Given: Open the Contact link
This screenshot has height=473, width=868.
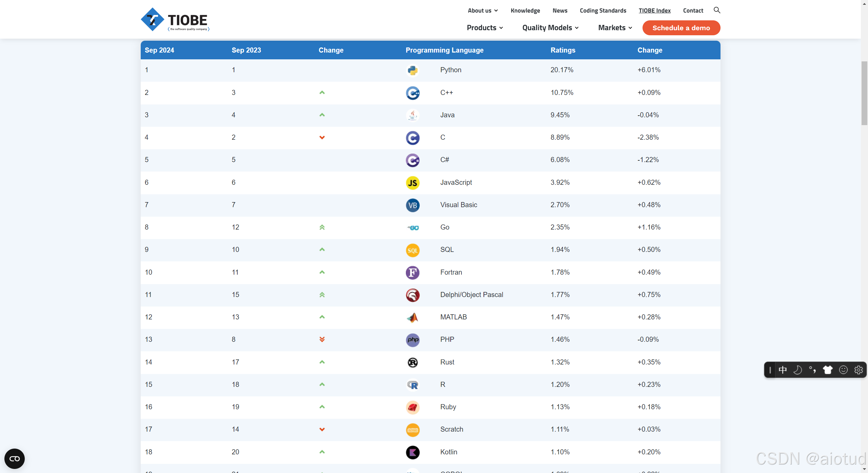Looking at the screenshot, I should [x=693, y=11].
